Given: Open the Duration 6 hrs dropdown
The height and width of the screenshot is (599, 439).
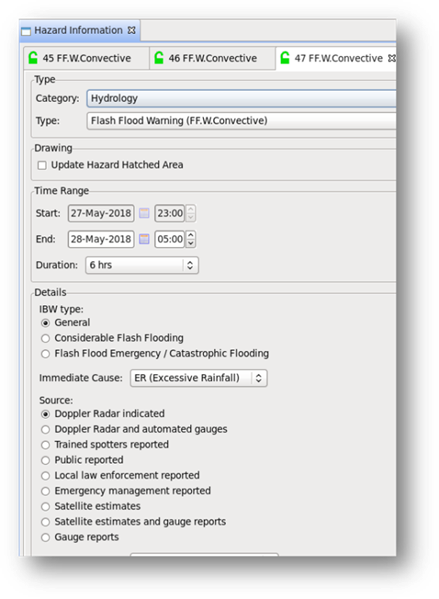Looking at the screenshot, I should click(142, 265).
